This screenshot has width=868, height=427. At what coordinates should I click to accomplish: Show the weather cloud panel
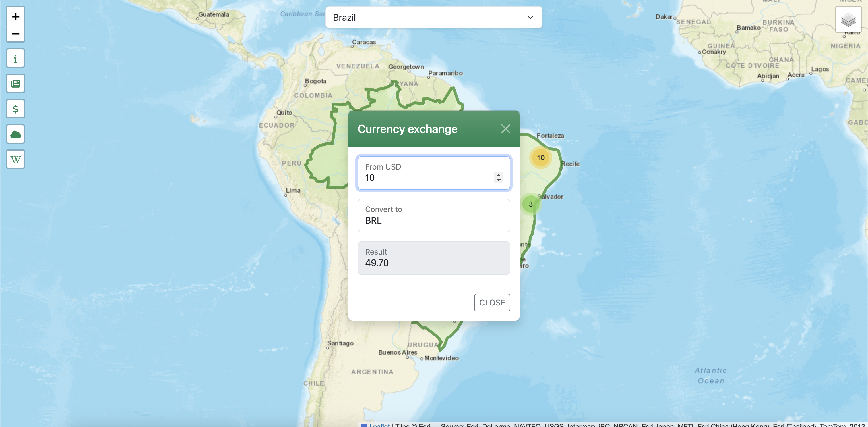click(15, 134)
